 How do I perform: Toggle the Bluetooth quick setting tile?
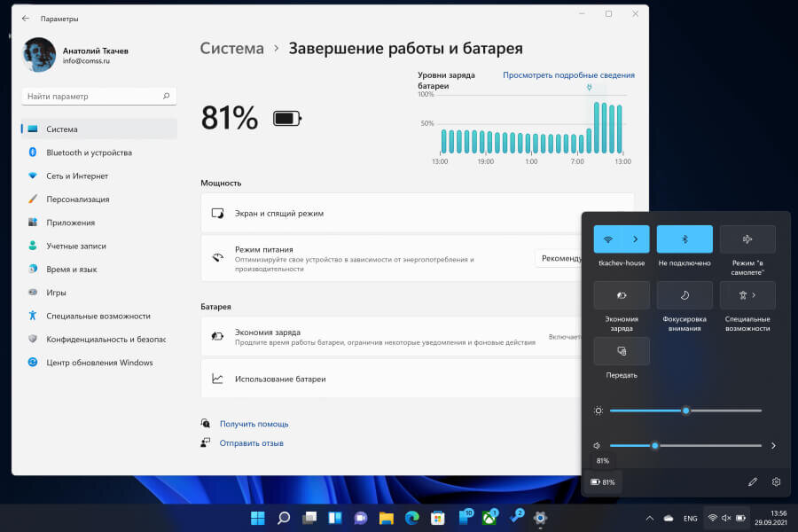click(685, 239)
